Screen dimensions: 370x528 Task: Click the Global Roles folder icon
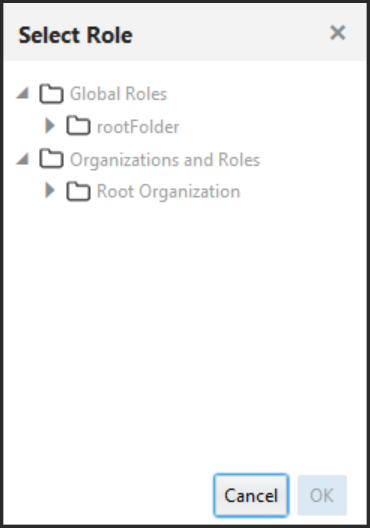click(51, 94)
